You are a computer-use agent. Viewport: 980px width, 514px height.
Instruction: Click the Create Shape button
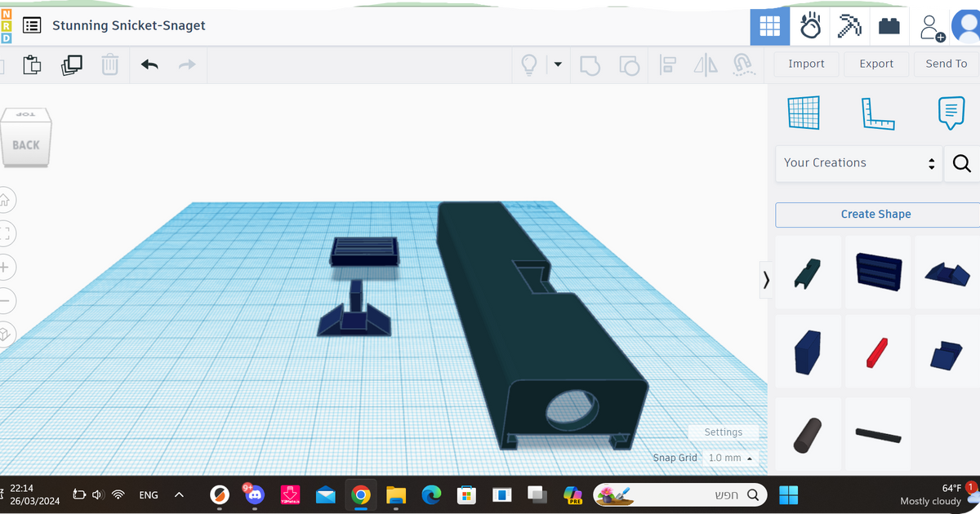pos(875,214)
